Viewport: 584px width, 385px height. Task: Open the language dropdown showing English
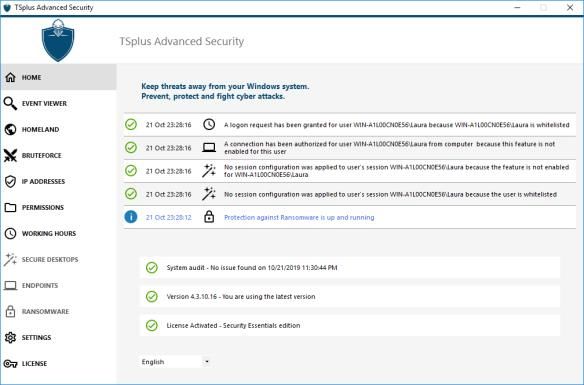pos(175,362)
